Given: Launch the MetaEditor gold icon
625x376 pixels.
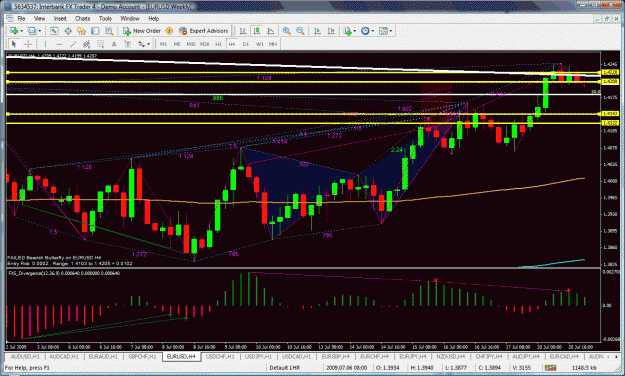Looking at the screenshot, I should point(169,31).
